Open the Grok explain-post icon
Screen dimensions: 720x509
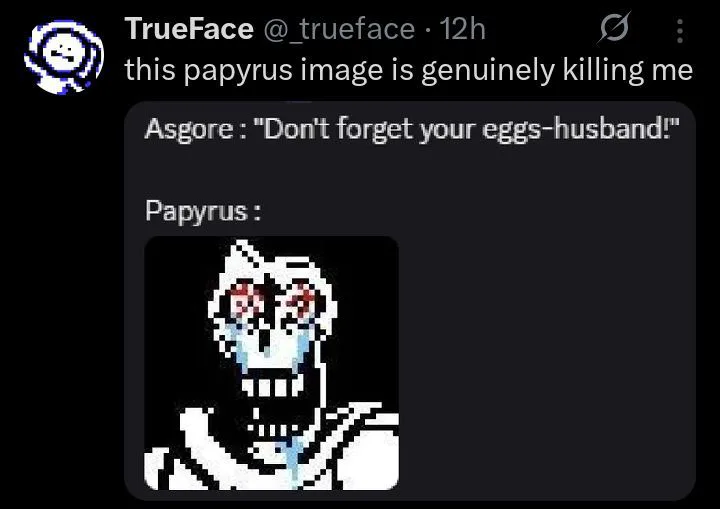click(x=614, y=29)
